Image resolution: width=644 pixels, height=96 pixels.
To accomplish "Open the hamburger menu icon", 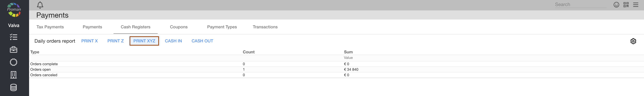I will tap(635, 5).
